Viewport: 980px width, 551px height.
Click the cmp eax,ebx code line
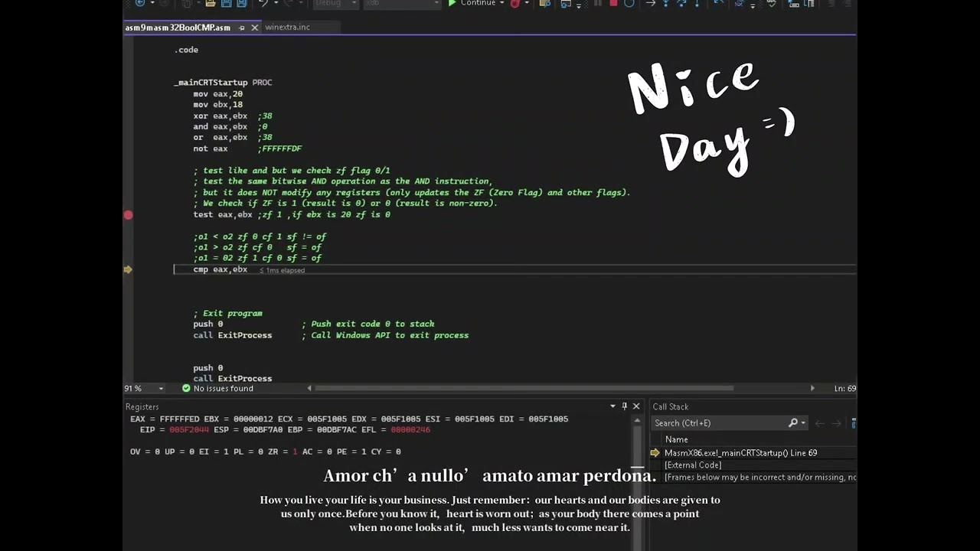[x=220, y=269]
